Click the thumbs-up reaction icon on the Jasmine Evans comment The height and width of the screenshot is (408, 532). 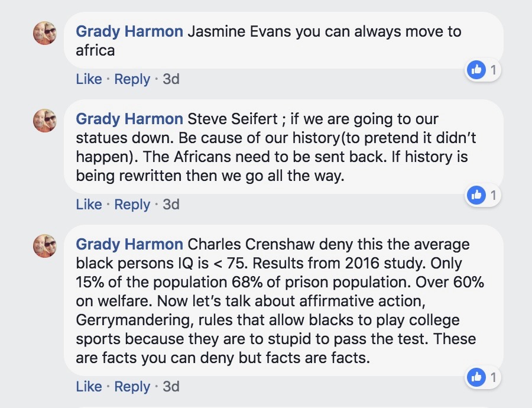[x=476, y=70]
